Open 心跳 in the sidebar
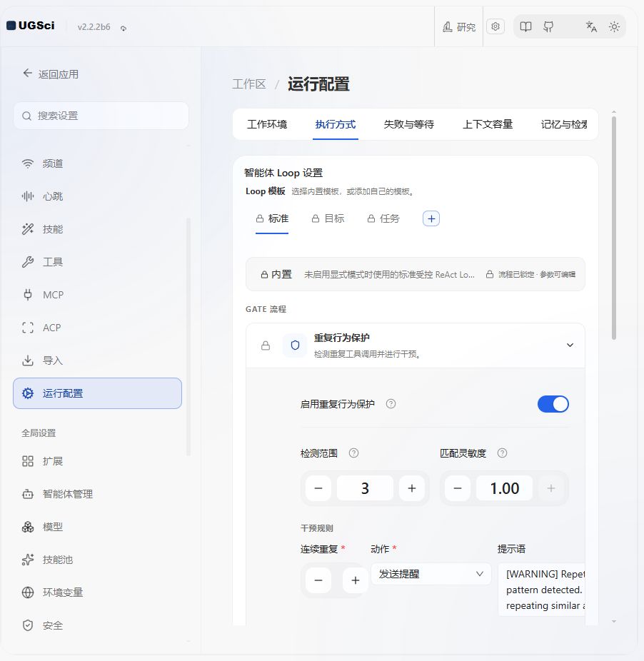 pos(98,196)
